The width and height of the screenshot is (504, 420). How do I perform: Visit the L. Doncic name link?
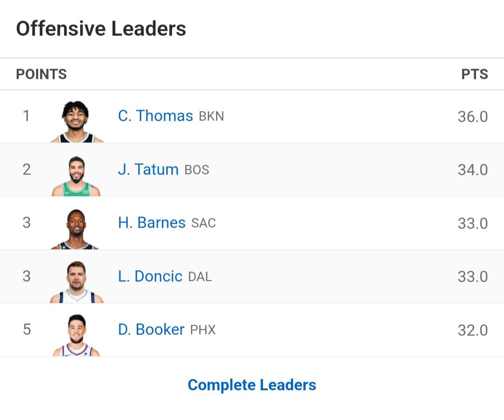[x=150, y=276]
